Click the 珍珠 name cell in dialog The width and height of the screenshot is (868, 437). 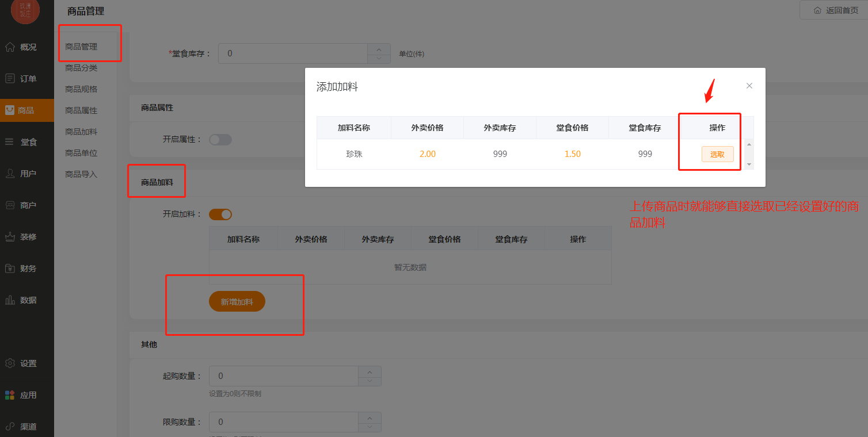coord(354,154)
